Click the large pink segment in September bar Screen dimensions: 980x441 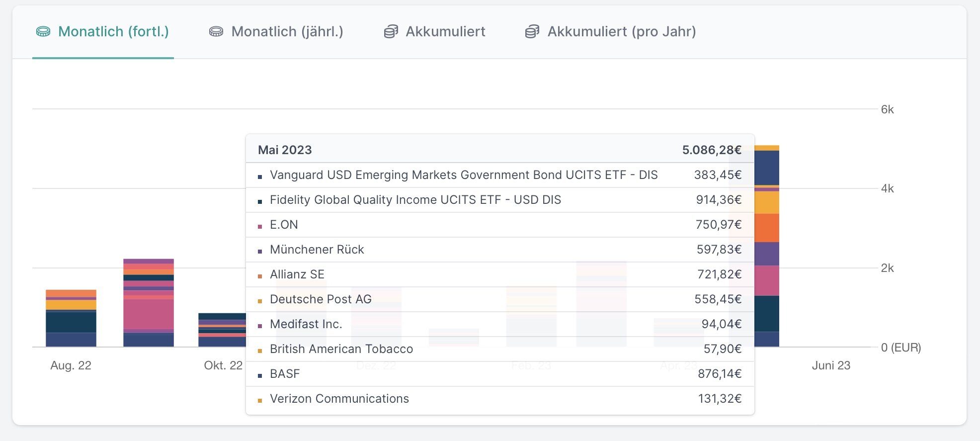[x=149, y=314]
